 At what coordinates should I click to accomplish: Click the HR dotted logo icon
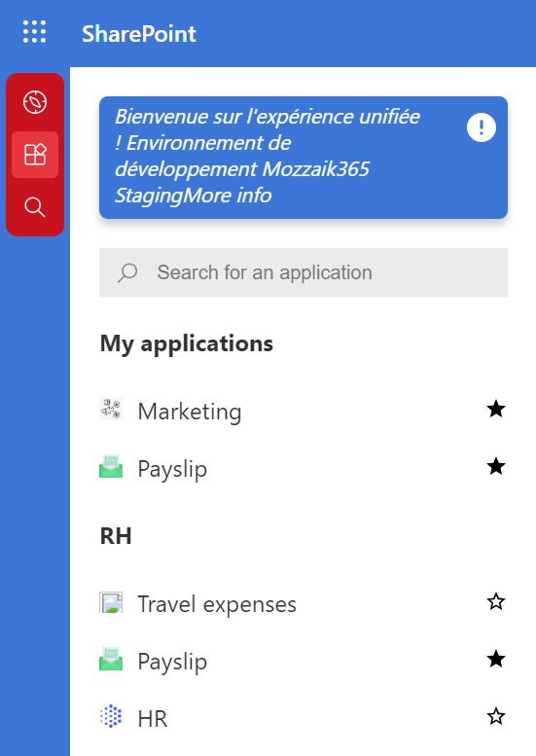pos(111,716)
